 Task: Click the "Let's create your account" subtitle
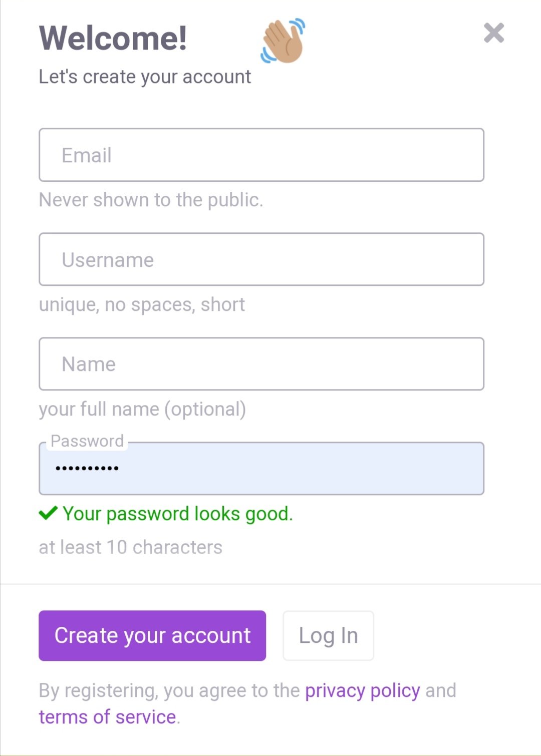point(145,77)
